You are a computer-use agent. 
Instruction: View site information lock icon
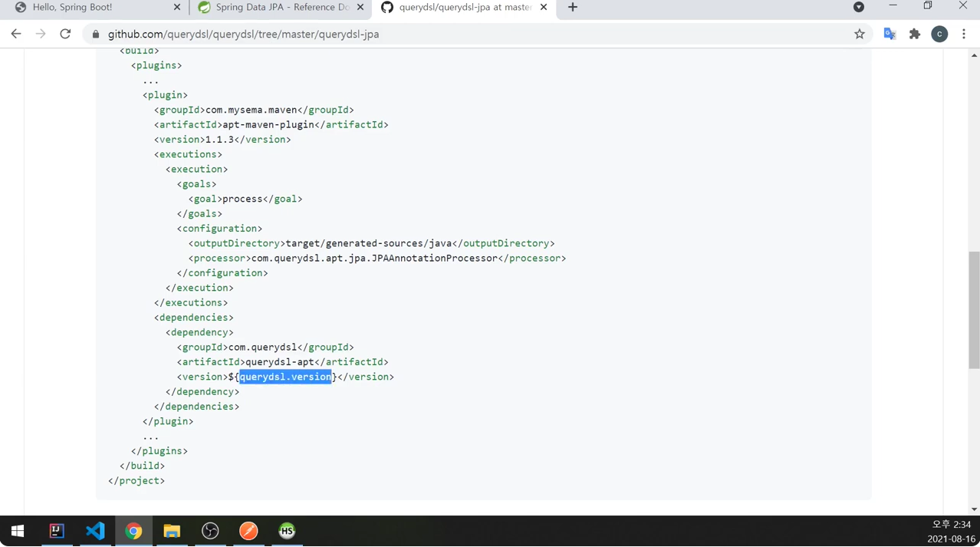point(96,34)
